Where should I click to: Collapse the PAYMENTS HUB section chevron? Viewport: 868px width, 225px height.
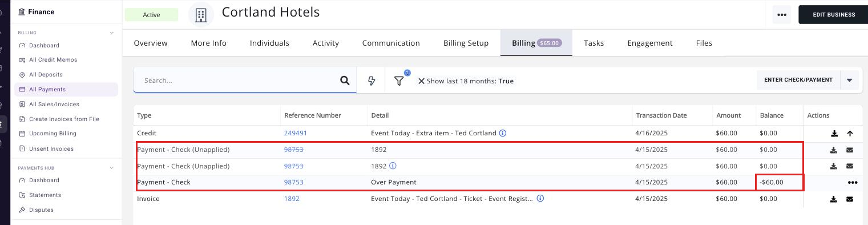click(111, 168)
